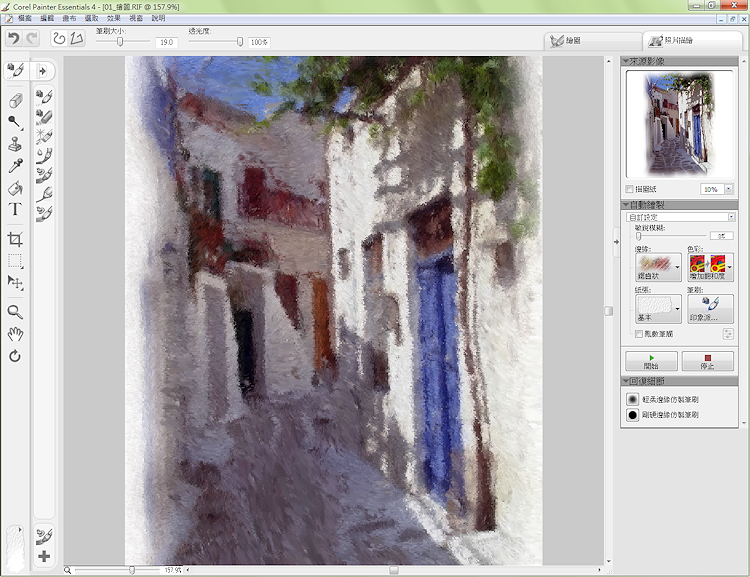Select the Text tool
750x577 pixels.
15,210
